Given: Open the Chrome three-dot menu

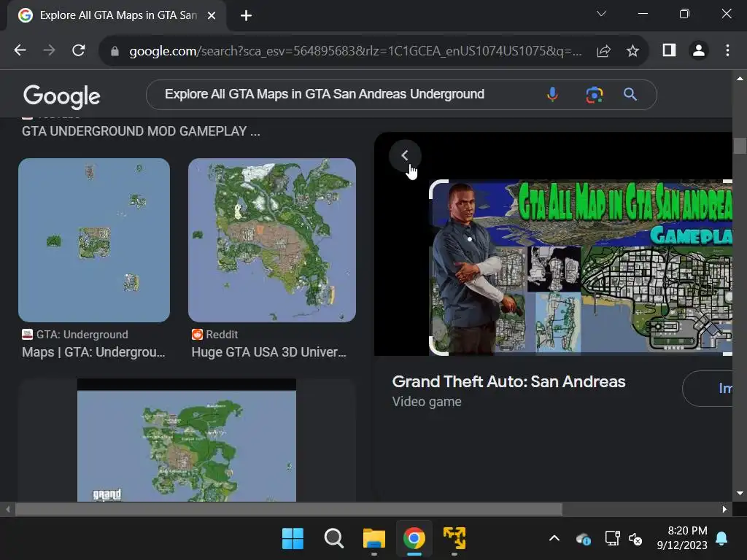Looking at the screenshot, I should point(727,50).
